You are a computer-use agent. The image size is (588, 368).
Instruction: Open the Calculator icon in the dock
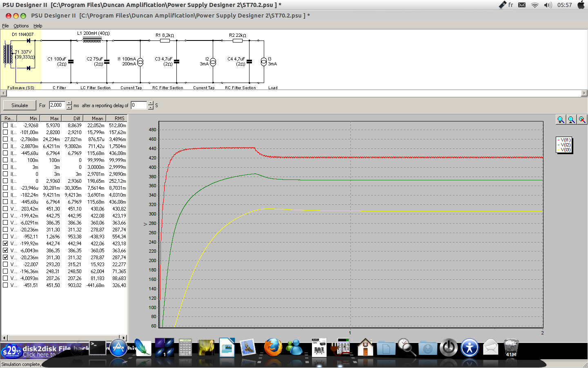pyautogui.click(x=185, y=348)
